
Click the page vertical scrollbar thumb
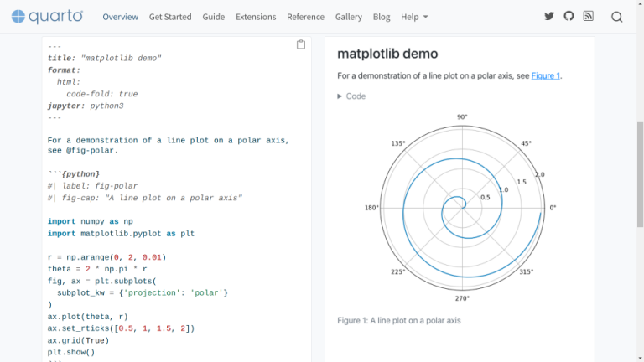pyautogui.click(x=640, y=174)
